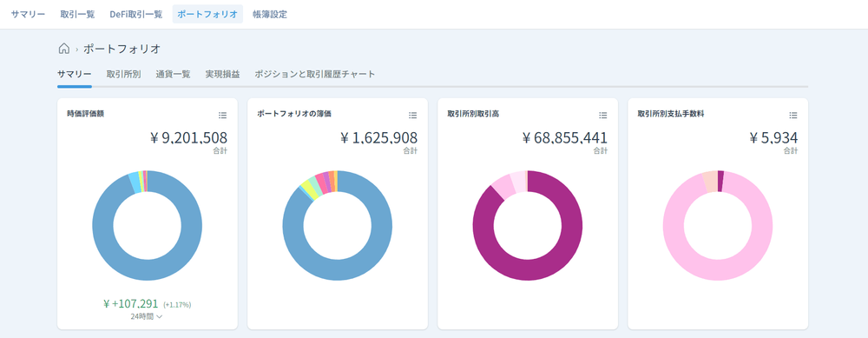Switch to the 取引所別 tab

coord(124,74)
